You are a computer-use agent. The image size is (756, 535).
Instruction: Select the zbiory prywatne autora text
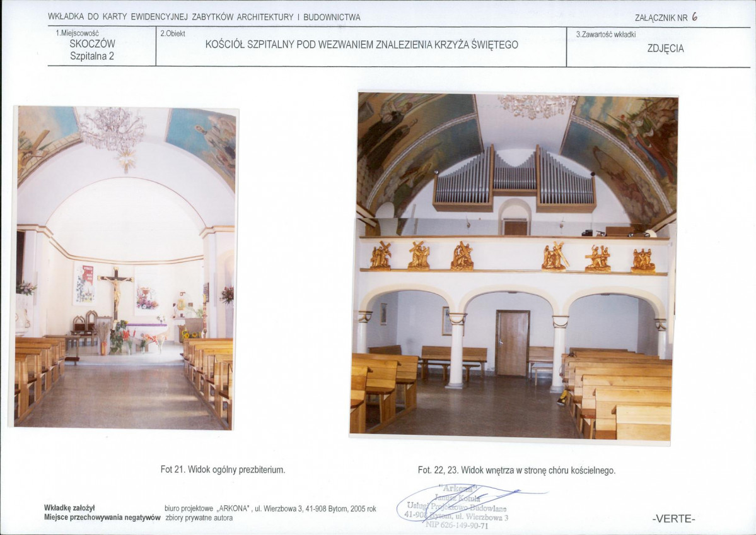pos(199,518)
